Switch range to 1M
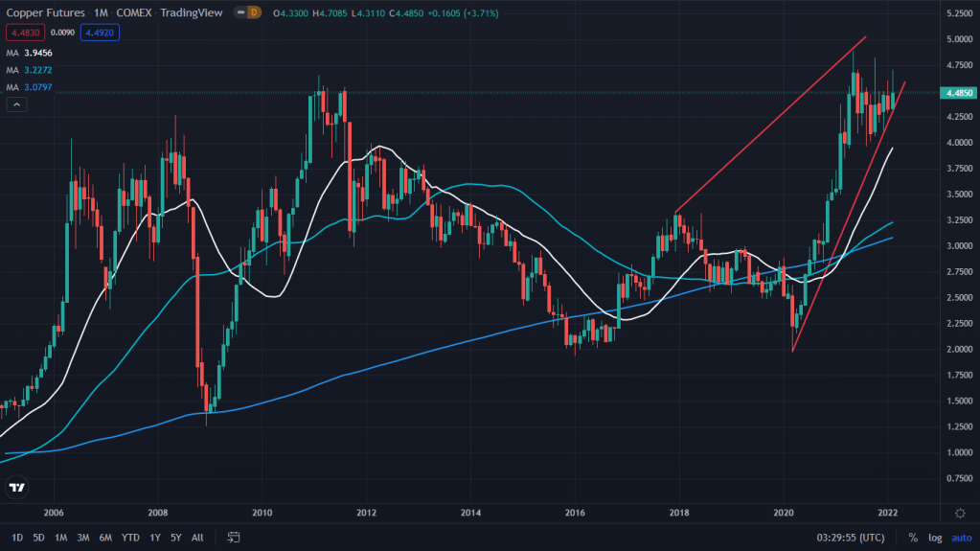Image resolution: width=980 pixels, height=551 pixels. coord(60,538)
